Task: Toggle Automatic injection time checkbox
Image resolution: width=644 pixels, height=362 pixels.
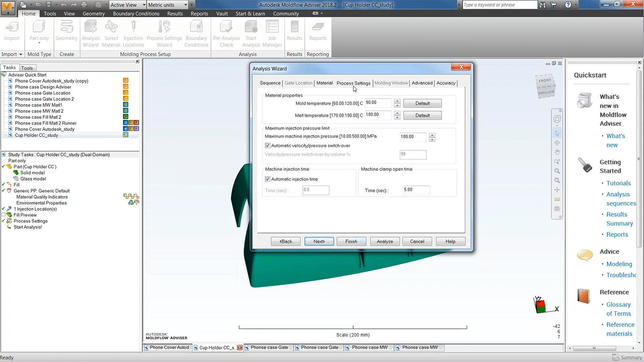Action: pos(268,179)
